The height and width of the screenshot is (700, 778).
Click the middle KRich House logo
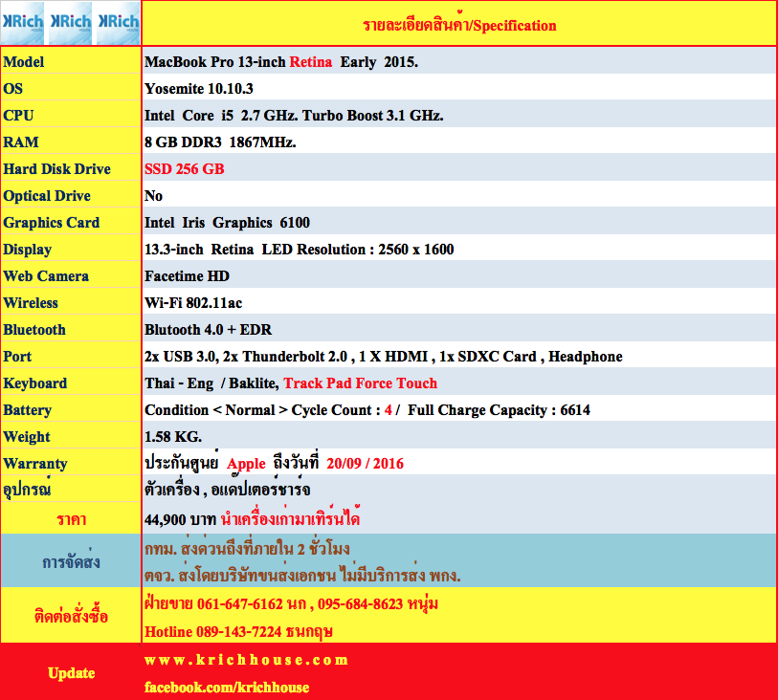70,23
